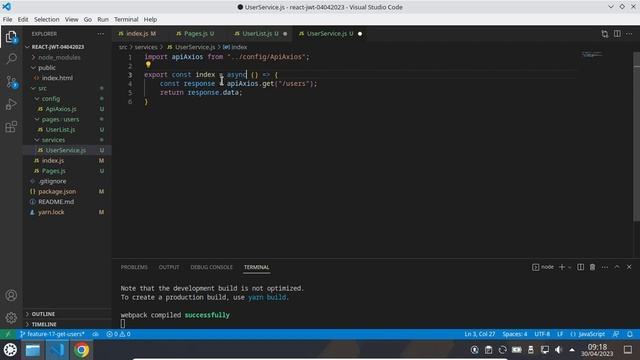640x360 pixels.
Task: Open the Run and Debug view
Action: pyautogui.click(x=11, y=104)
